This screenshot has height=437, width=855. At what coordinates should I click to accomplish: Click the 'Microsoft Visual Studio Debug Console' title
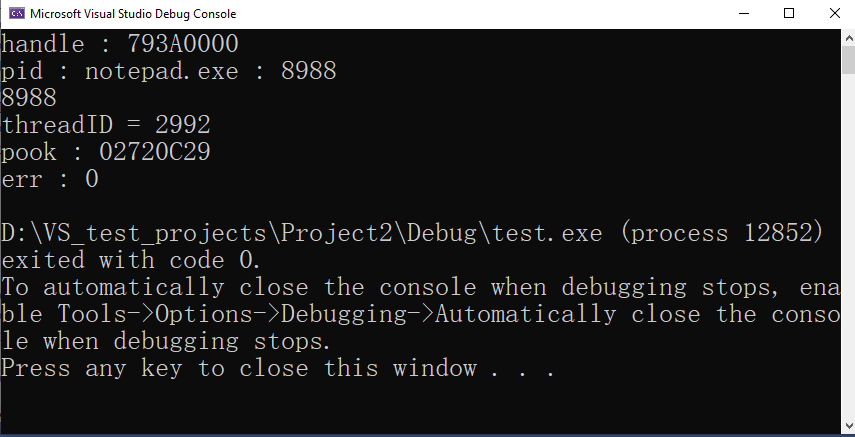[x=133, y=14]
